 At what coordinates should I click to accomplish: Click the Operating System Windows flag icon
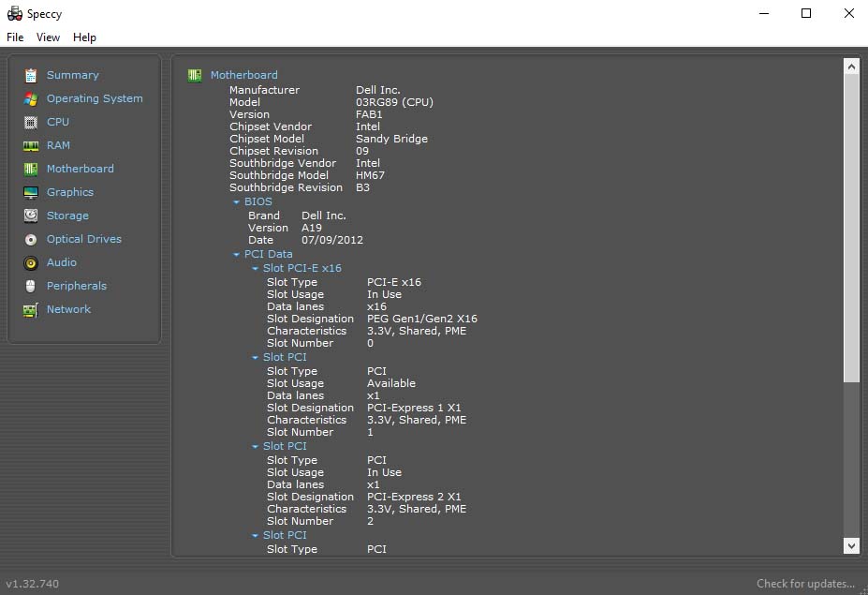(31, 98)
